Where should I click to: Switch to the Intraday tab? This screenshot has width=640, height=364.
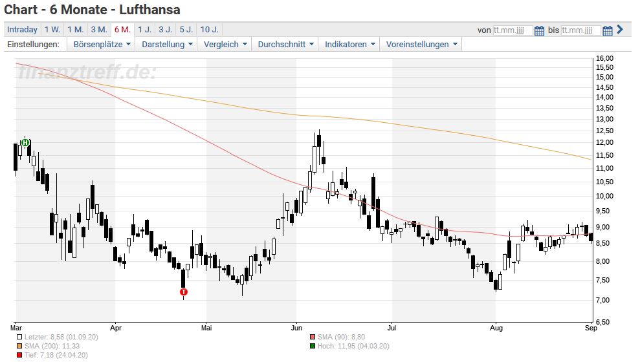tap(22, 30)
